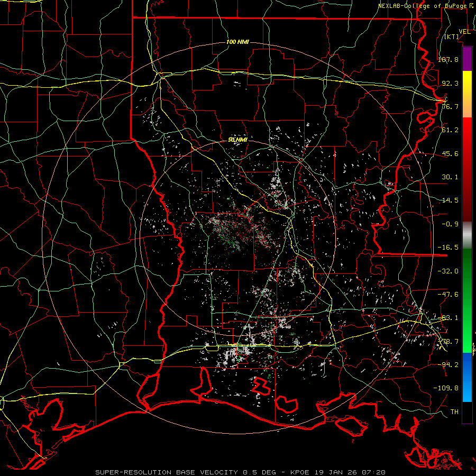Select the -16.5 scale value

click(x=448, y=248)
